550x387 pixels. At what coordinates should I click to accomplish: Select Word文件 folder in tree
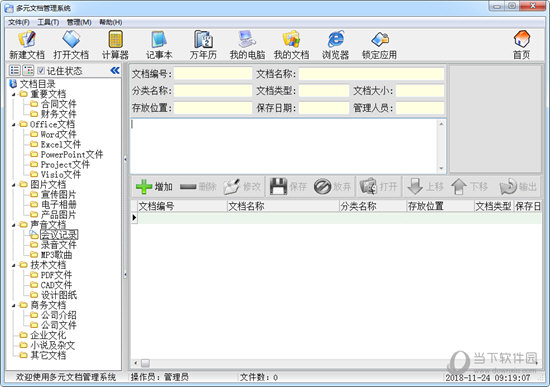point(59,134)
